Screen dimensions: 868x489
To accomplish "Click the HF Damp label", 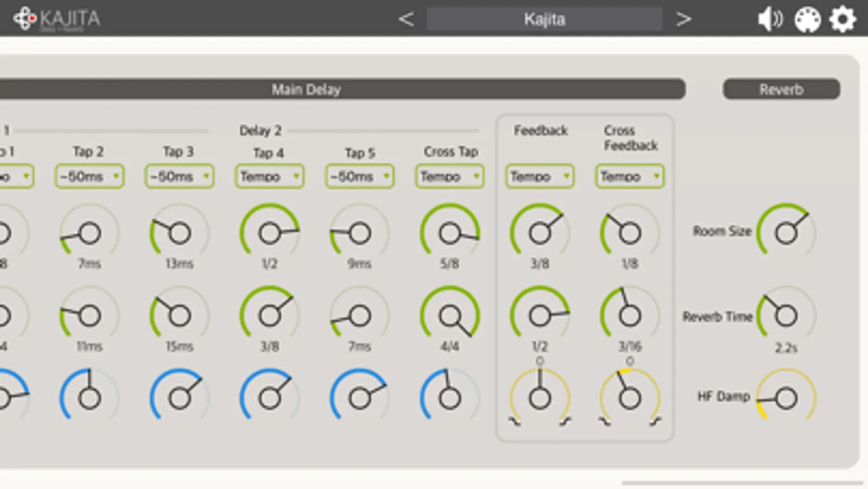I will 724,397.
